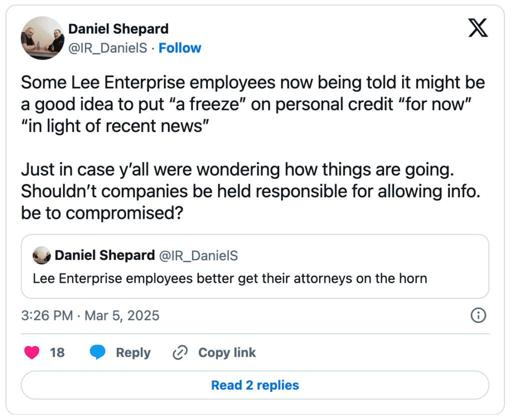Click the 18 likes count
Viewport: 513px width, 420px height.
(57, 352)
